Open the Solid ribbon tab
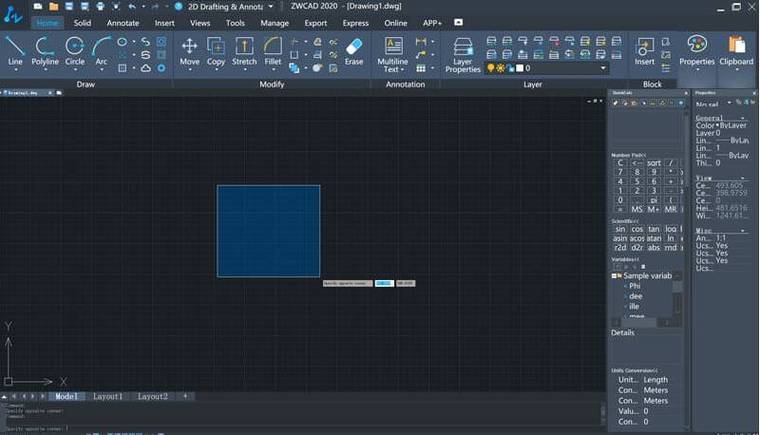 pyautogui.click(x=82, y=23)
